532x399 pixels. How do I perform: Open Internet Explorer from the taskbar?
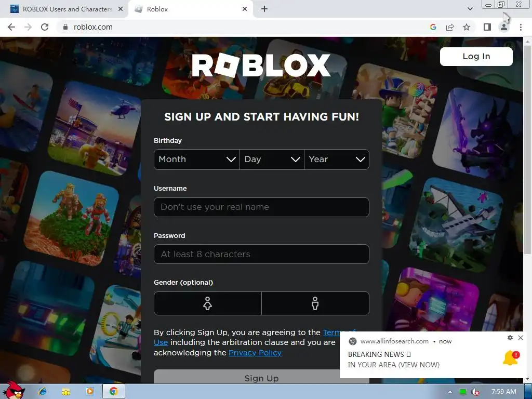point(43,392)
